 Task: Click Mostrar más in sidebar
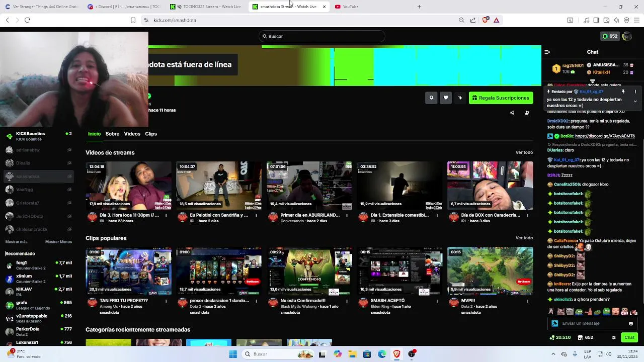16,242
